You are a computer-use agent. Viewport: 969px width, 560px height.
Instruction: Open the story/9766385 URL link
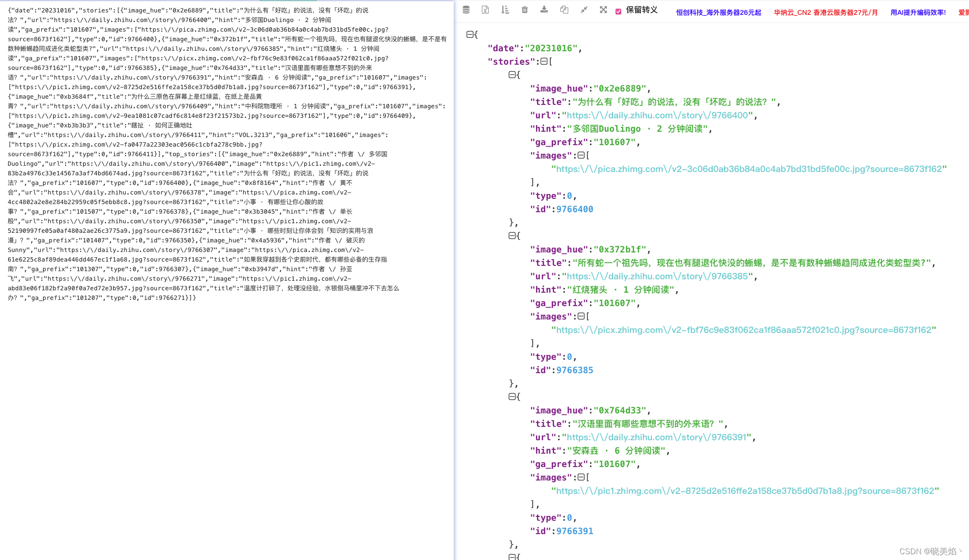tap(658, 276)
